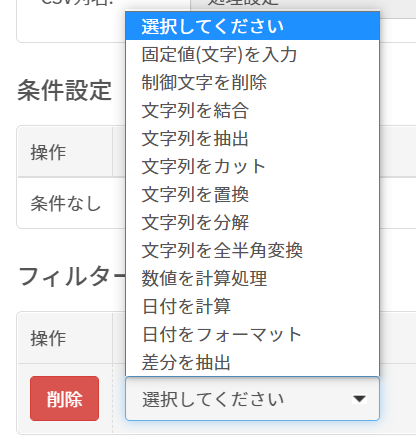The width and height of the screenshot is (416, 441).
Task: Click the 条件設定 section heading
Action: [x=64, y=90]
